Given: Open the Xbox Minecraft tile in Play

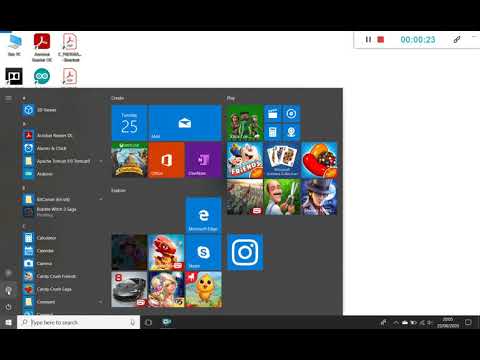Looking at the screenshot, I should tap(245, 123).
